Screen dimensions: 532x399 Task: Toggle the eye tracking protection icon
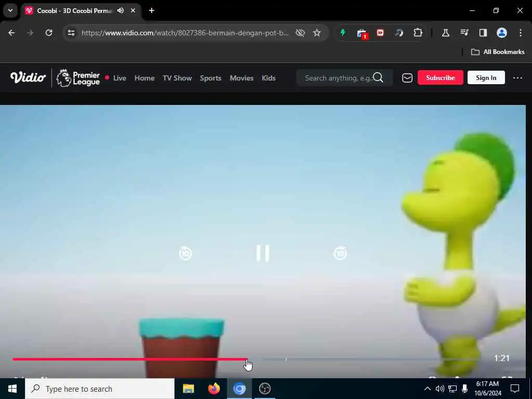click(x=300, y=33)
